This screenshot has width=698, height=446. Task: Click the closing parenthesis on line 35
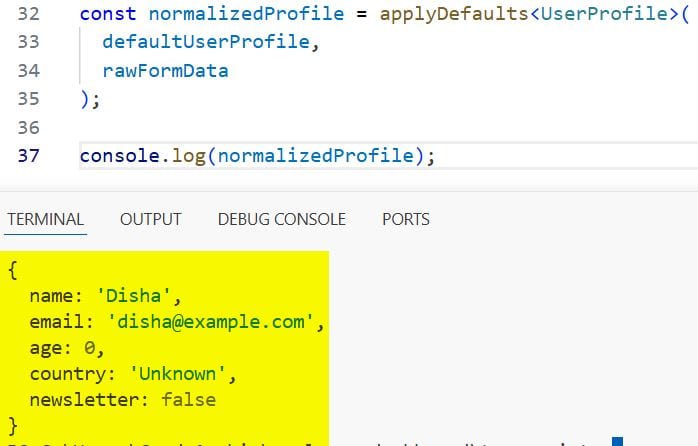tap(85, 99)
